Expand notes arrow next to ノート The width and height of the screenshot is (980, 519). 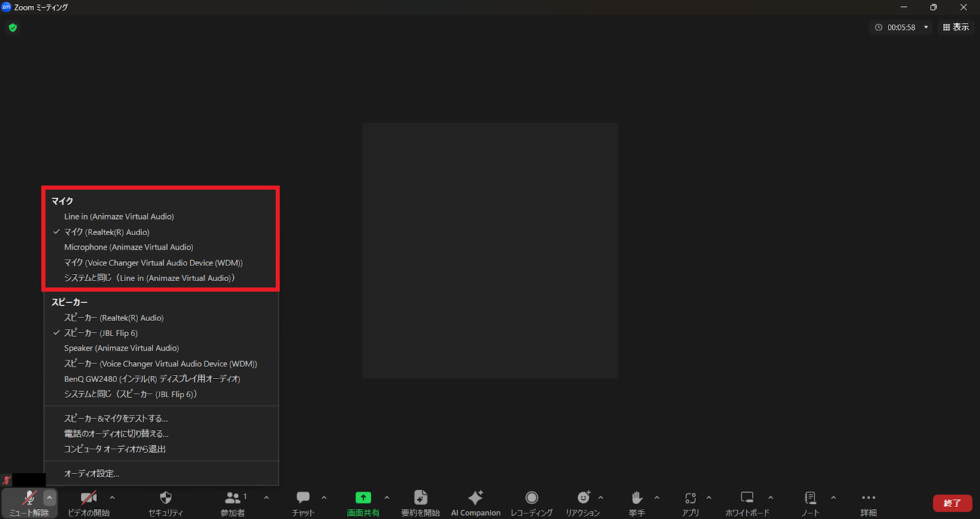[833, 498]
